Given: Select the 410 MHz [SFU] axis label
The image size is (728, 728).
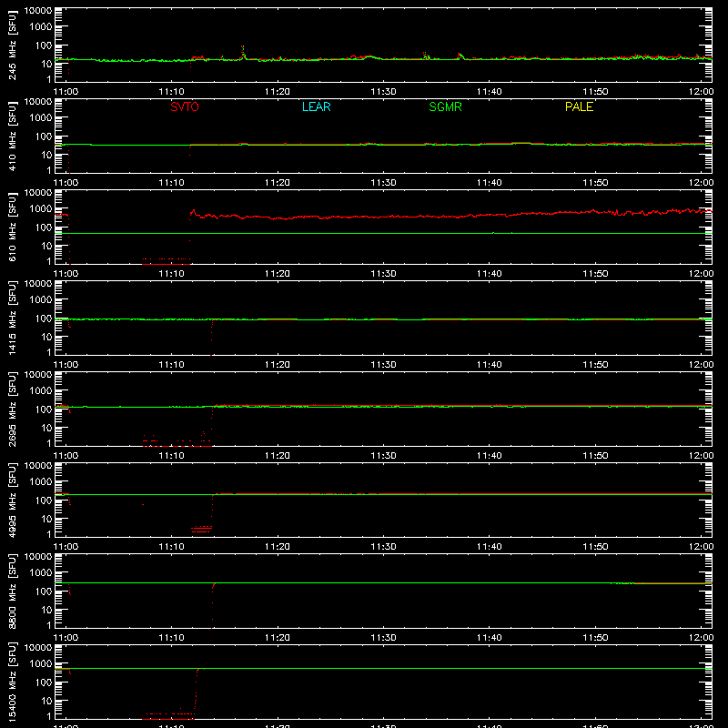Looking at the screenshot, I should click(x=12, y=136).
